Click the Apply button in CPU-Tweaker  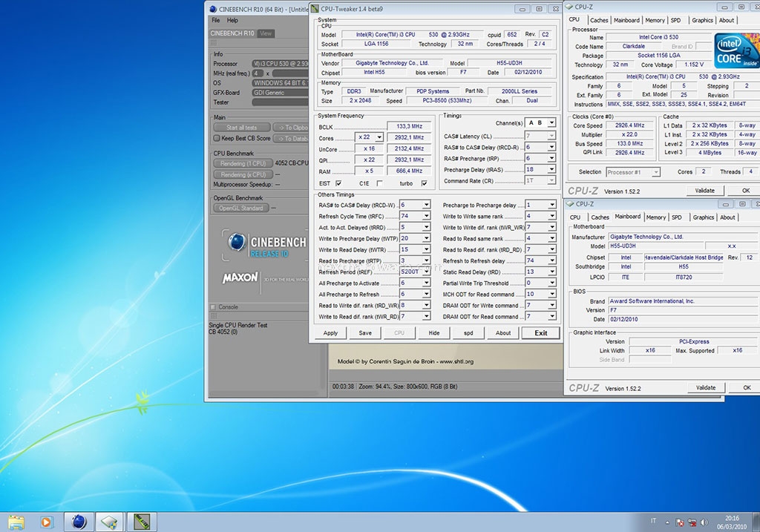click(x=330, y=333)
